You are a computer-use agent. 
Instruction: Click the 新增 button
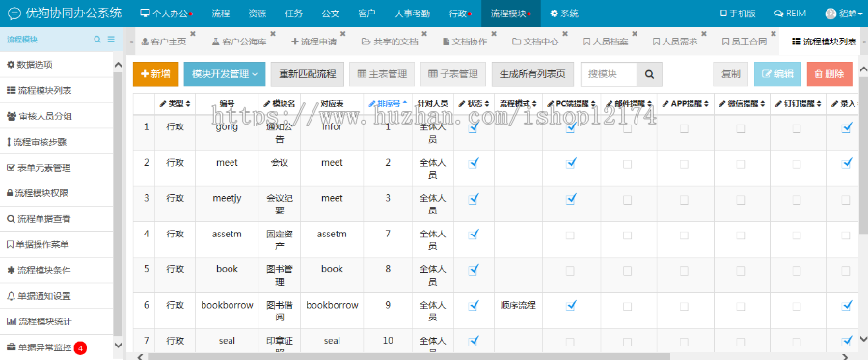[155, 74]
